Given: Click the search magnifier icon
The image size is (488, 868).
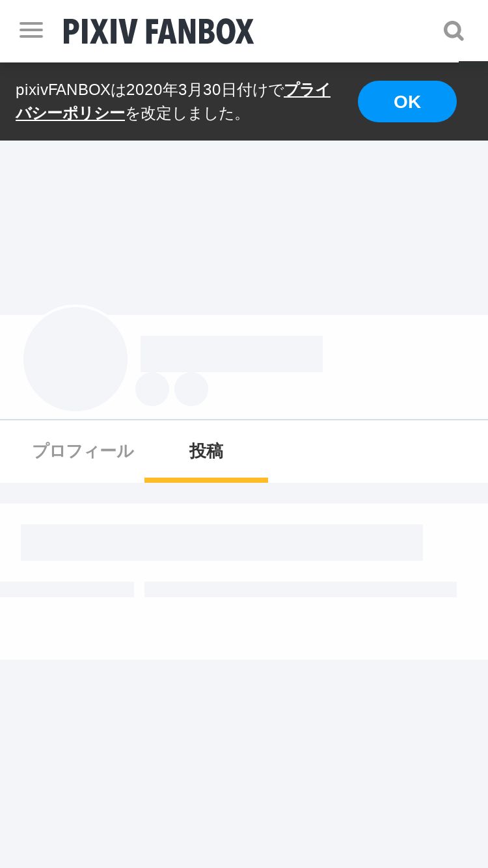Looking at the screenshot, I should [454, 31].
